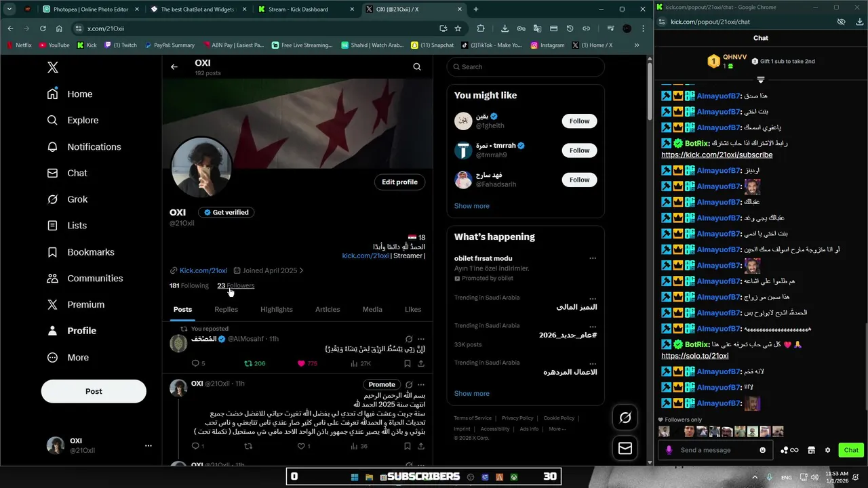Toggle microphone icon in system tray
This screenshot has height=488, width=868.
pos(770,477)
